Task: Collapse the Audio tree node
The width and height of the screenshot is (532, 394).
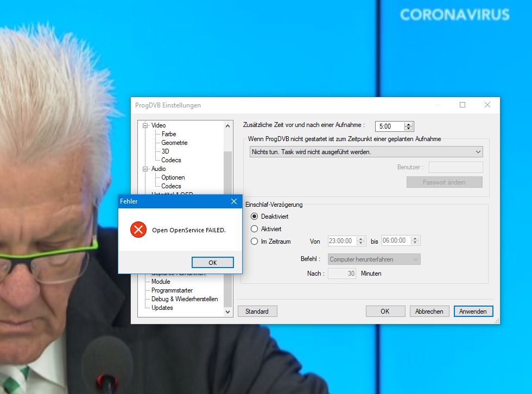Action: 145,169
